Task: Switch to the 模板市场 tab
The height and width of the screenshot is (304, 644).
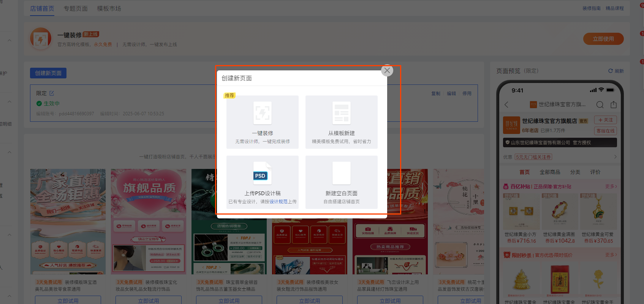Action: click(x=109, y=8)
